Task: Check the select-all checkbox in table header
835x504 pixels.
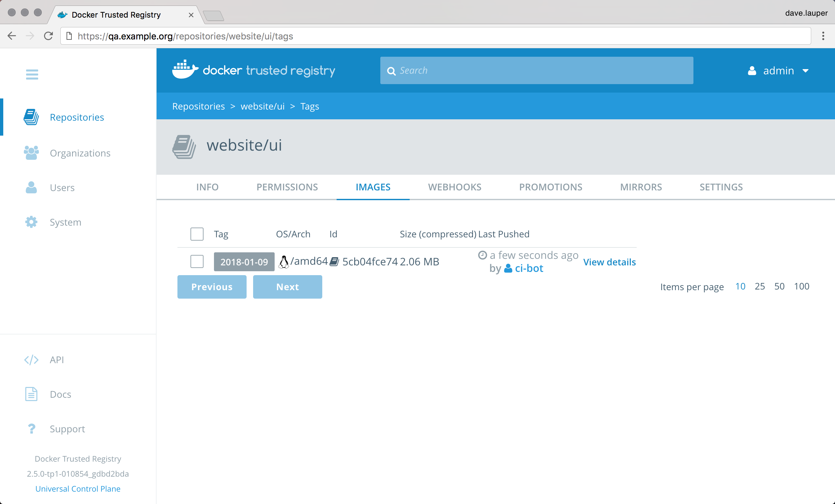Action: (x=197, y=234)
